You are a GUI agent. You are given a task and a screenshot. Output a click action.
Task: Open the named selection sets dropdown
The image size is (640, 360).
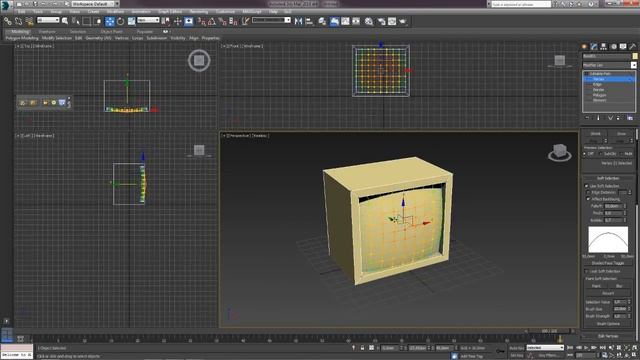271,20
